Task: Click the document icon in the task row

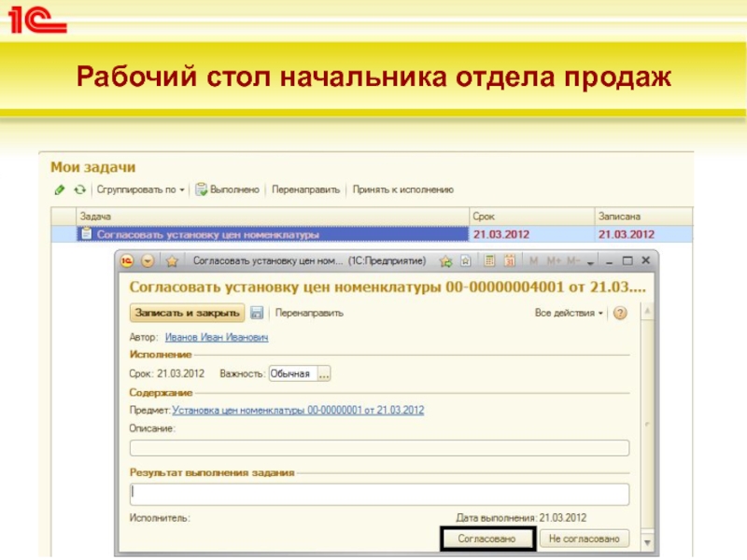Action: [x=86, y=234]
